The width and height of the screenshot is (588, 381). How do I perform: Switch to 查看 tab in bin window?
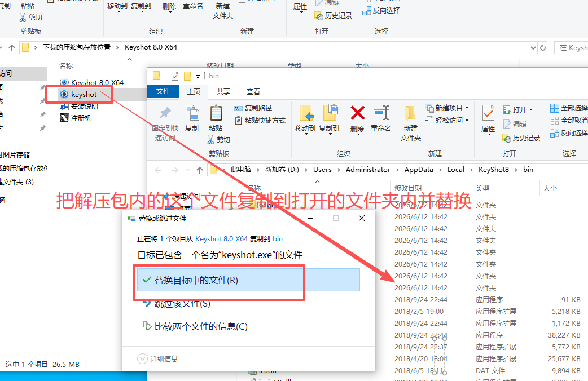pos(253,91)
